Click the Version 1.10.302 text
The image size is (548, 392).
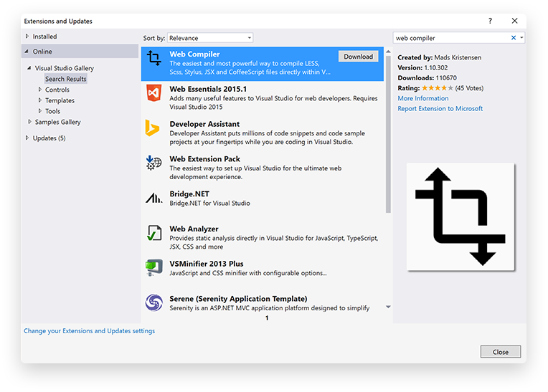(422, 67)
